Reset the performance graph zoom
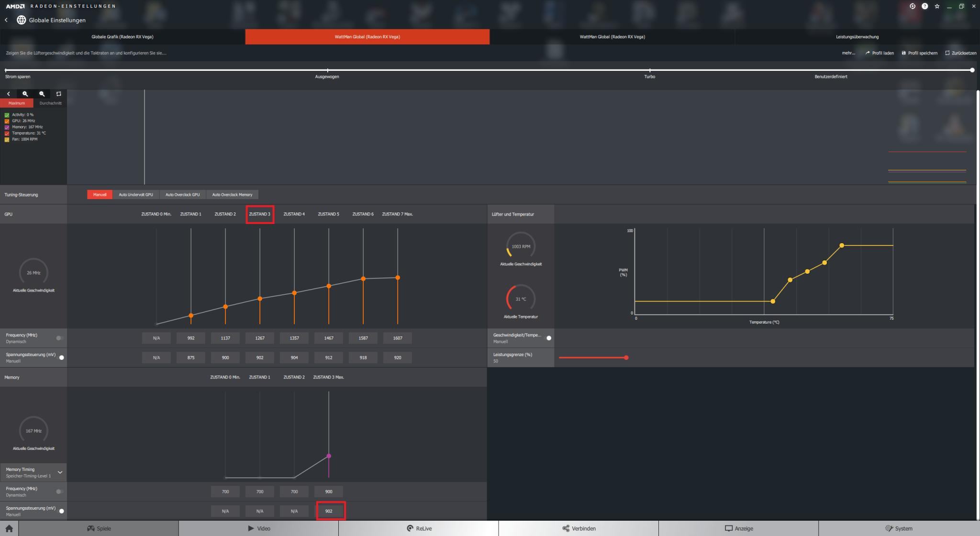980x536 pixels. click(58, 94)
